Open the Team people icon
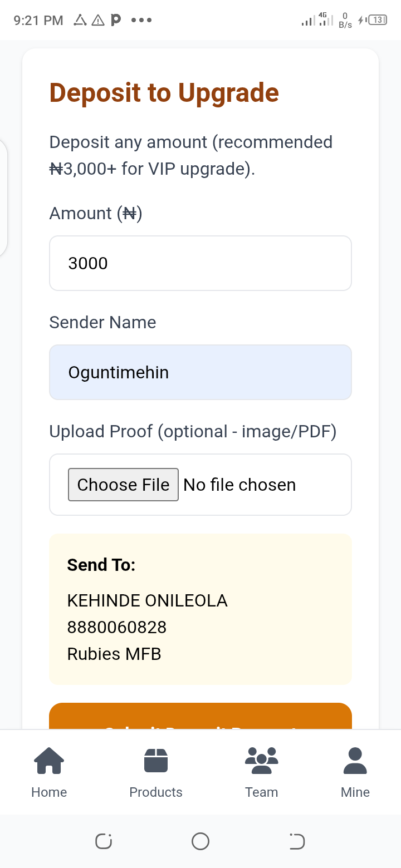Screen dimensions: 401x868 point(261,761)
